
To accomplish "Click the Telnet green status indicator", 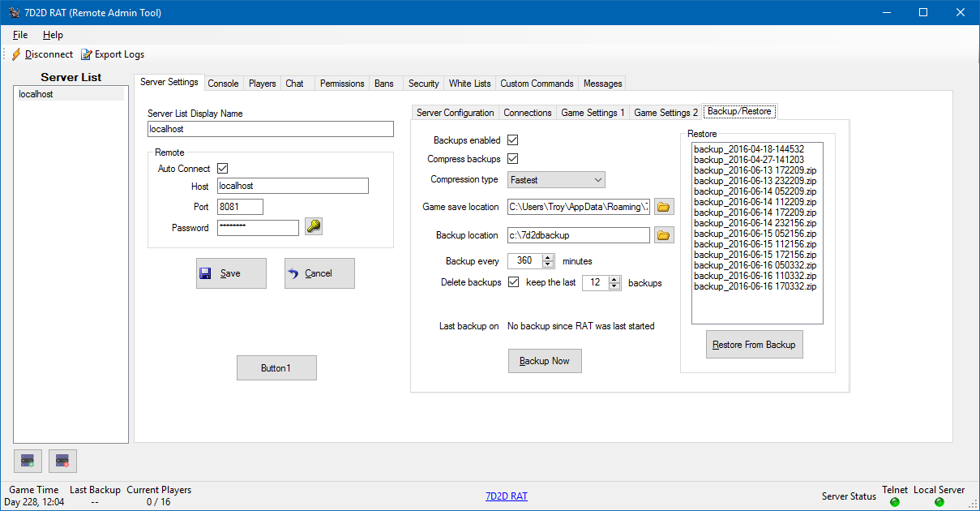I will click(x=895, y=502).
